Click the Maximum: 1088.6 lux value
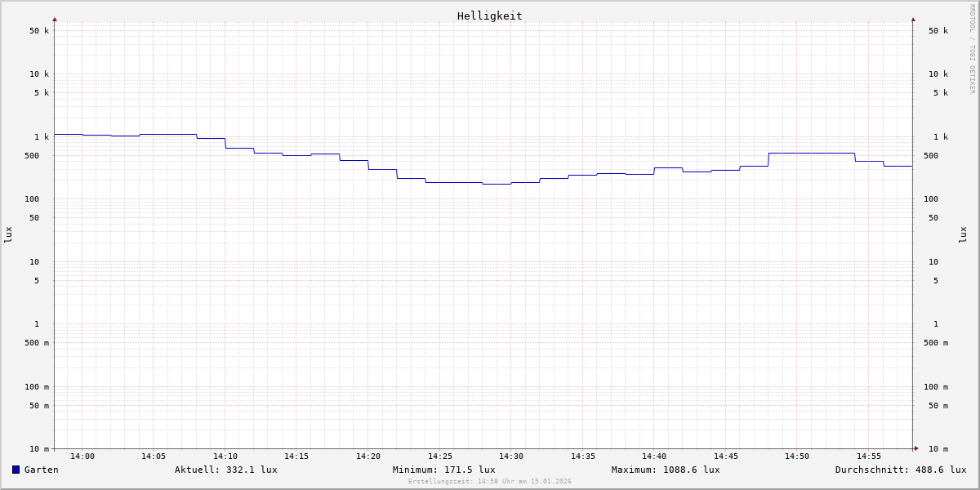Viewport: 980px width, 490px height. (x=666, y=470)
